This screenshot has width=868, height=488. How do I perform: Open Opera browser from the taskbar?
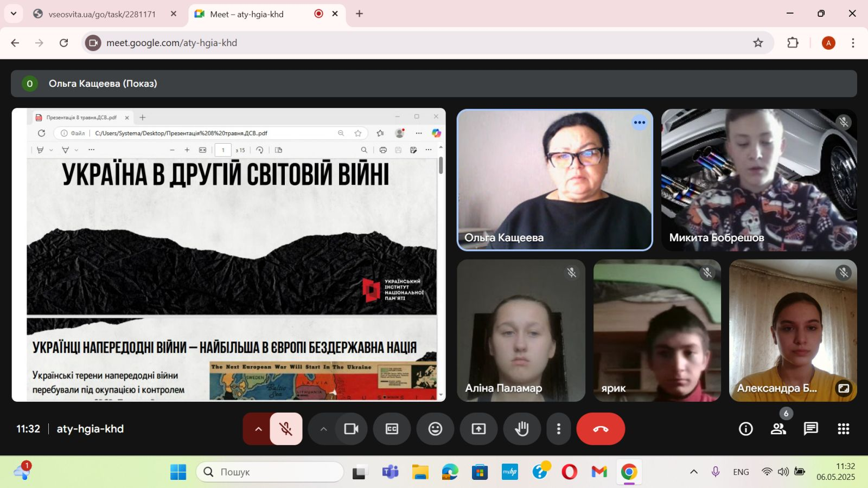click(569, 472)
